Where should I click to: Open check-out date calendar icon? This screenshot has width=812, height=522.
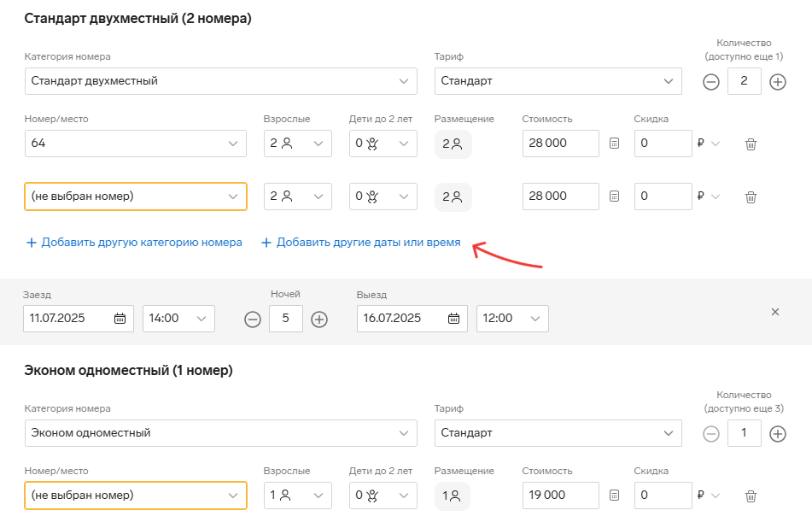point(453,319)
